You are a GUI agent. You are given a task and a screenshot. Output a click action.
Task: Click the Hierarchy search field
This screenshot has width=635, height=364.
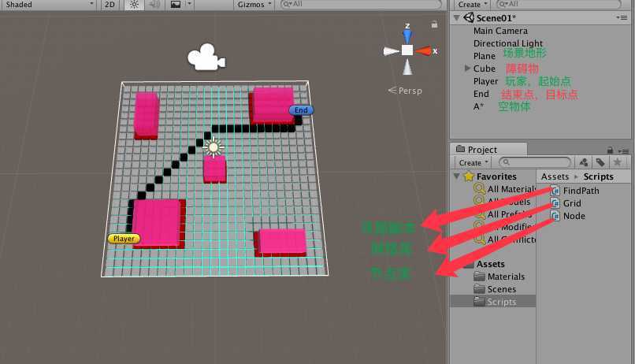click(x=559, y=4)
